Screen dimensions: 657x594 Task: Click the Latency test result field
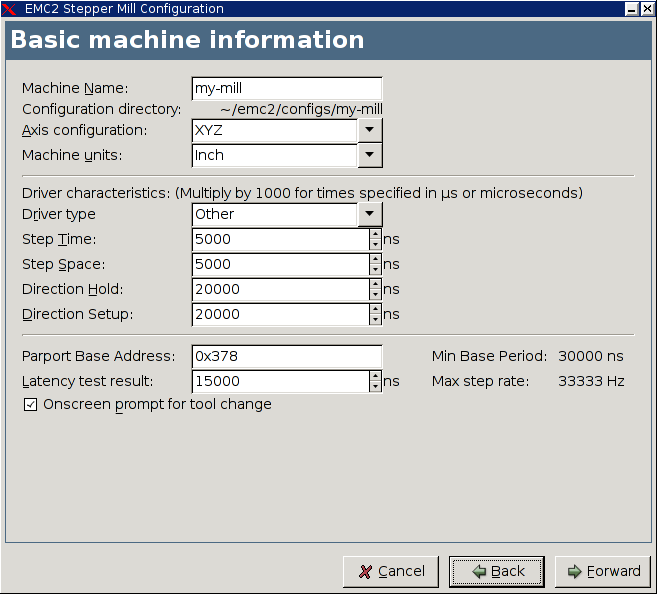click(281, 382)
